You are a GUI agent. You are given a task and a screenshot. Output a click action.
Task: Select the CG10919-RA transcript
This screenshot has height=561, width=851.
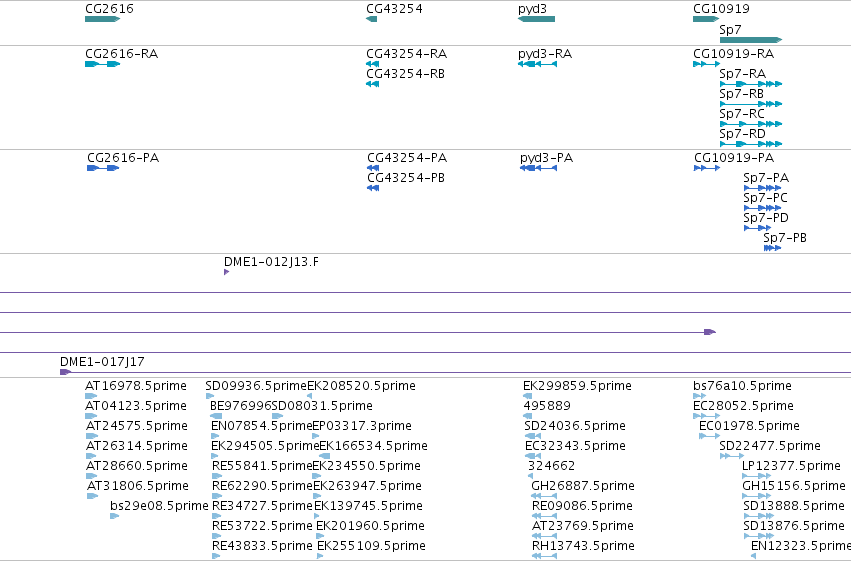(707, 64)
